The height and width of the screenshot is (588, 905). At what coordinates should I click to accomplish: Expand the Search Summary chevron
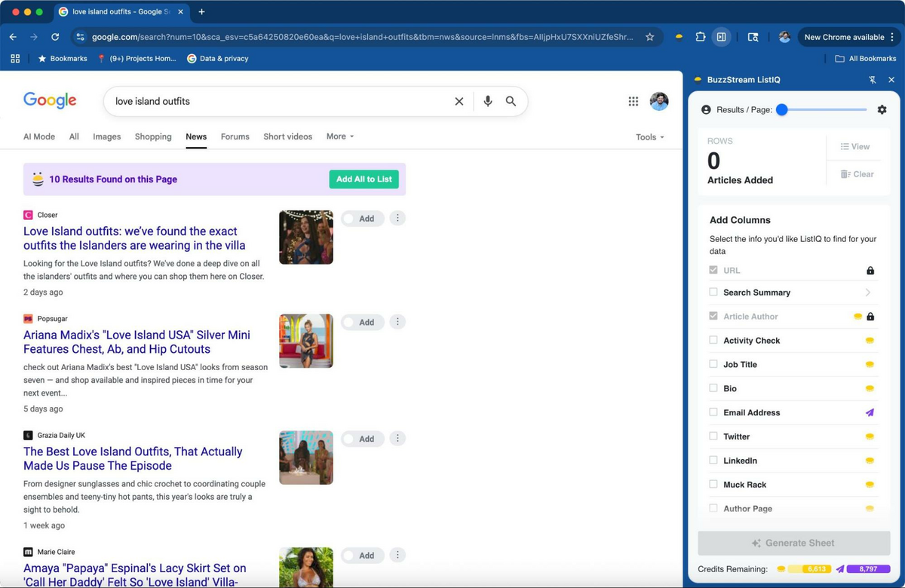[868, 292]
